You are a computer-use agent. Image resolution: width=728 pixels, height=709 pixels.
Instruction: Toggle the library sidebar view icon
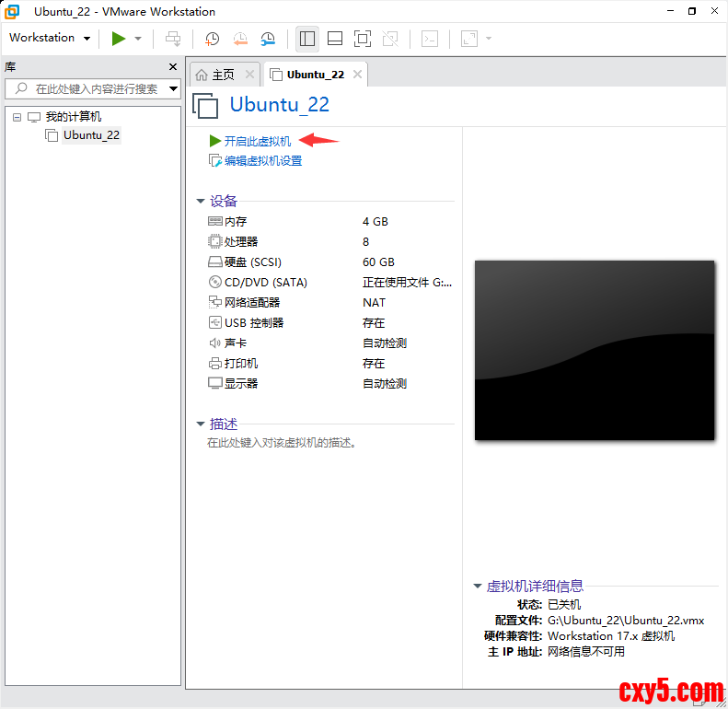pyautogui.click(x=307, y=39)
